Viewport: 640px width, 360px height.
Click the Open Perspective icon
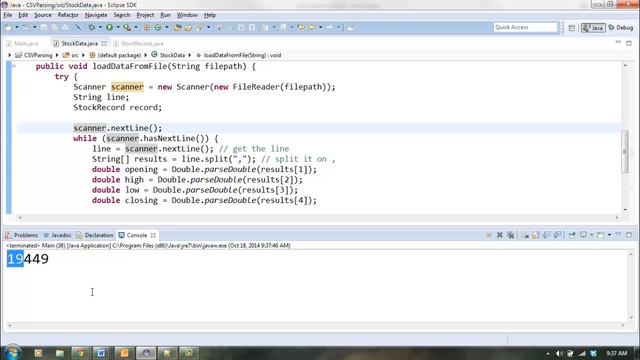pos(571,28)
